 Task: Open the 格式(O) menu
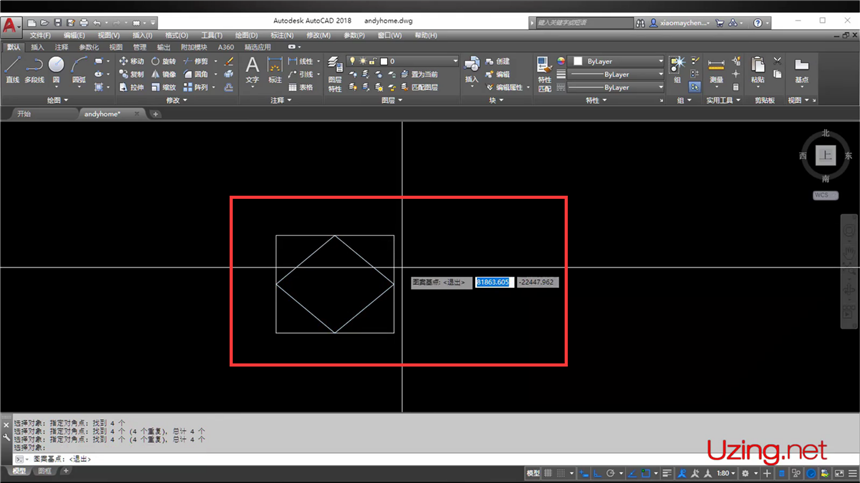pyautogui.click(x=176, y=35)
